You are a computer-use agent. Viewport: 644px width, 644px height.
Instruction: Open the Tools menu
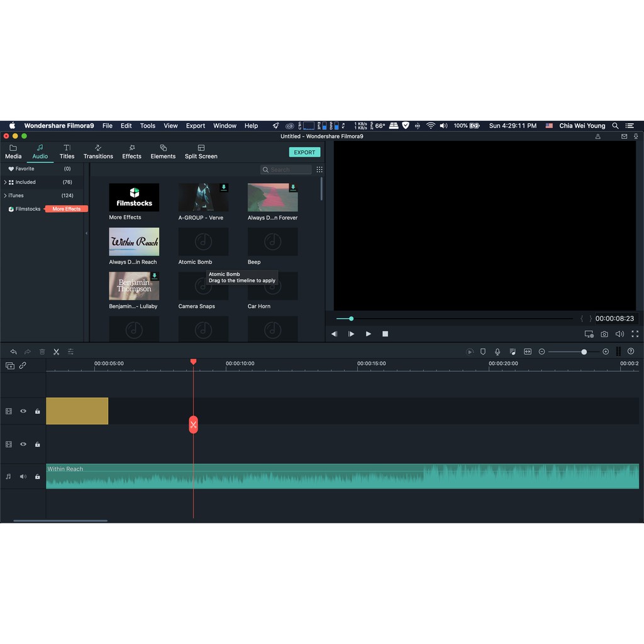coord(147,126)
